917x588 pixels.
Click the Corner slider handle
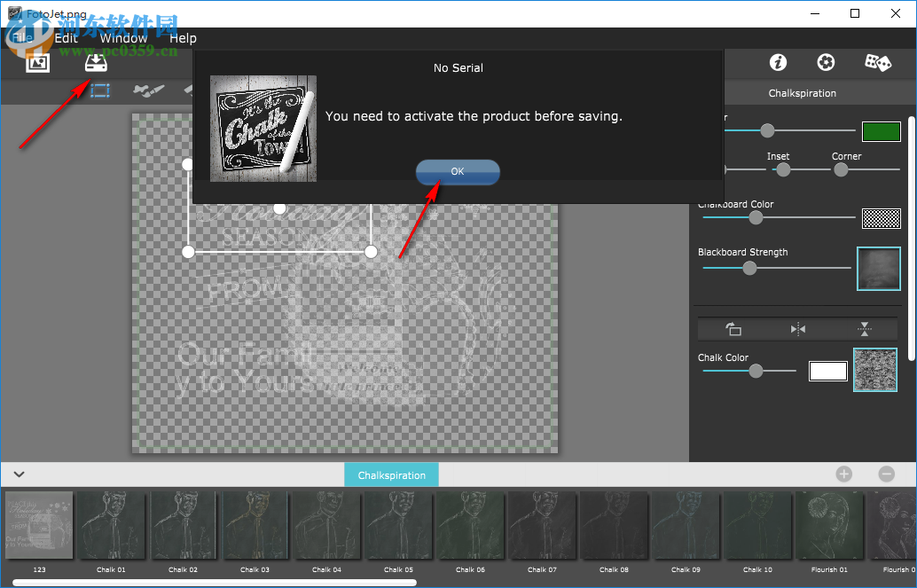click(x=841, y=169)
